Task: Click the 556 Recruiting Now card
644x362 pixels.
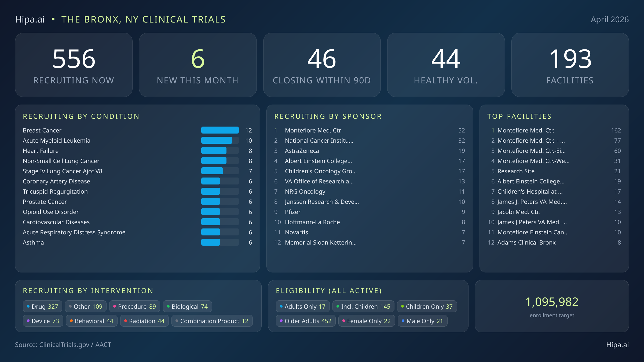Action: [x=74, y=65]
